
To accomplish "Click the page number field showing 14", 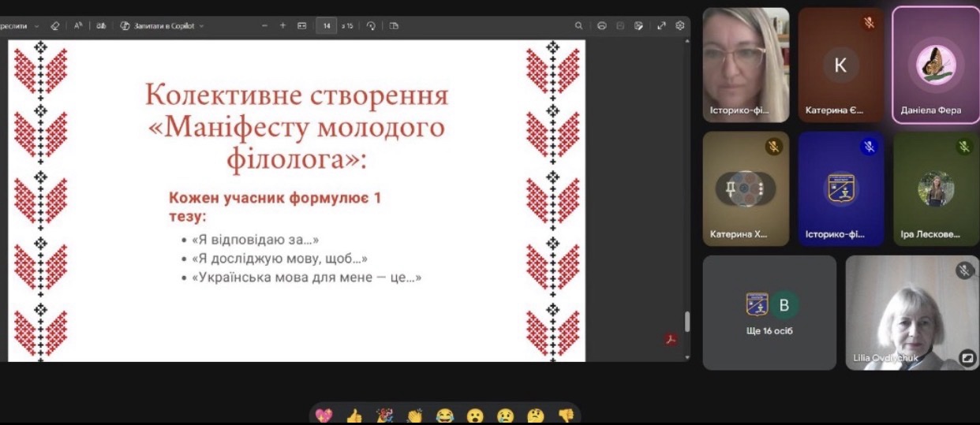I will click(327, 25).
